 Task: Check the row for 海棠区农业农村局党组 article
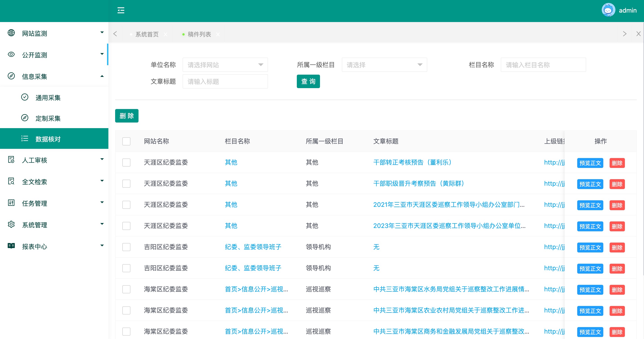tap(126, 310)
